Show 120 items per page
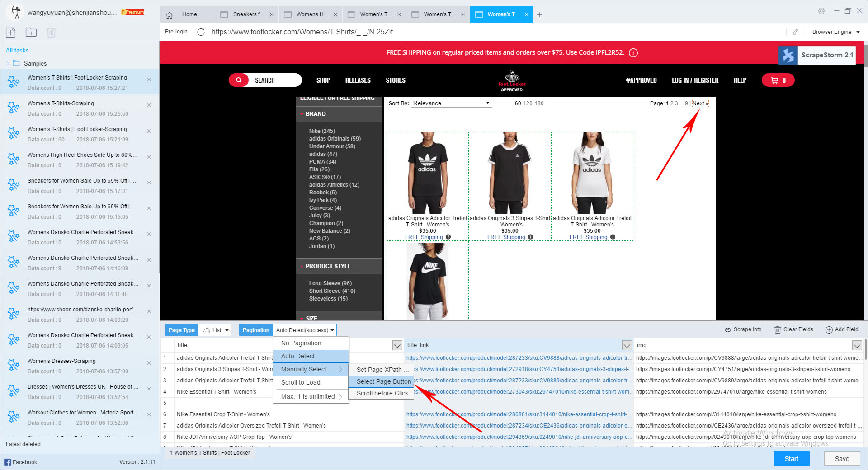 (528, 103)
